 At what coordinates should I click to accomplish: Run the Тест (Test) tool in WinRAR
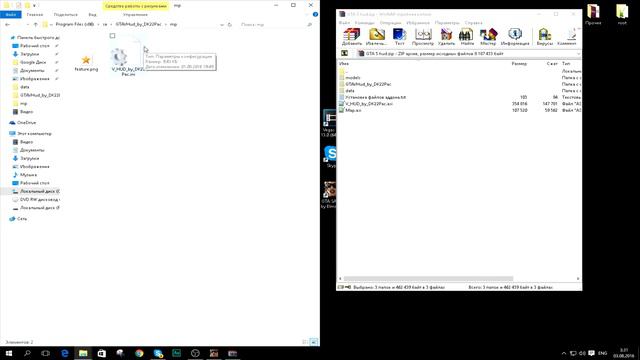tap(400, 37)
